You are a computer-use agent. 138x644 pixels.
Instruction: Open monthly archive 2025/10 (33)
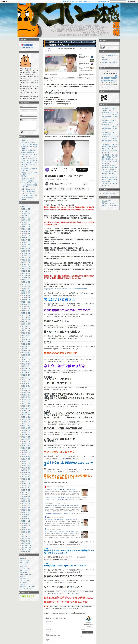[x=26, y=208]
